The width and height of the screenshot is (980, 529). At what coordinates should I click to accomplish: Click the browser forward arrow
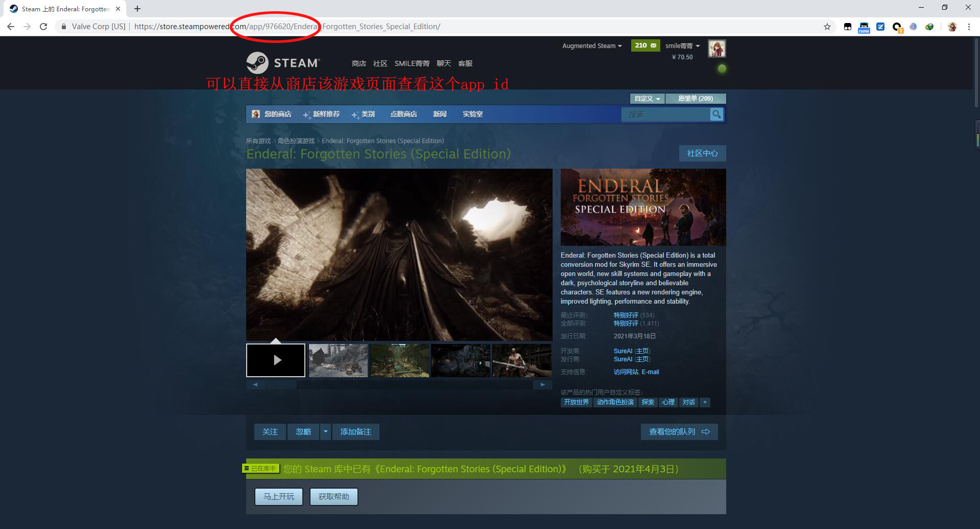(27, 27)
